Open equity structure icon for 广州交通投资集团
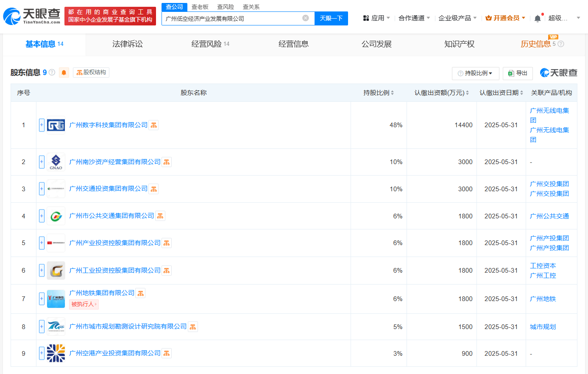 coord(153,189)
